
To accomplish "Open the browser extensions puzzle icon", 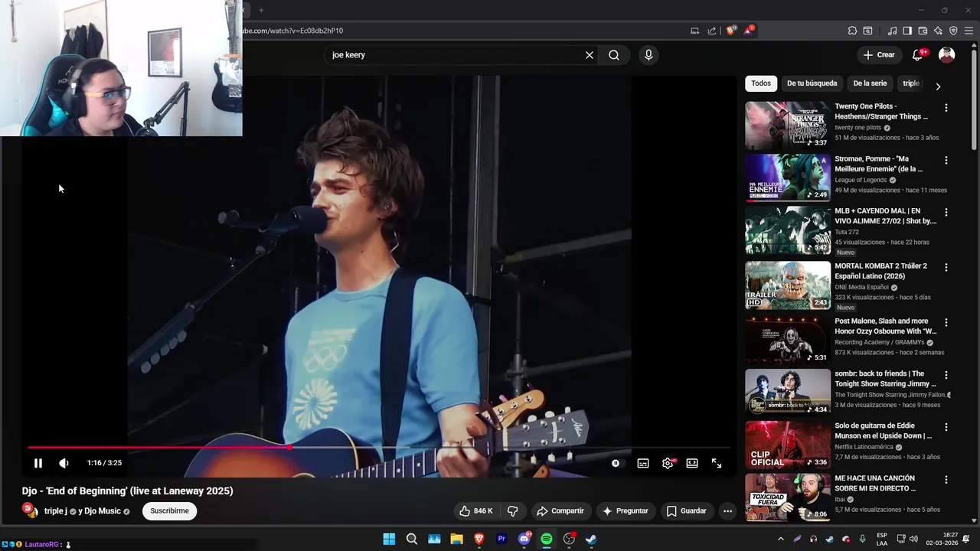I will point(852,31).
